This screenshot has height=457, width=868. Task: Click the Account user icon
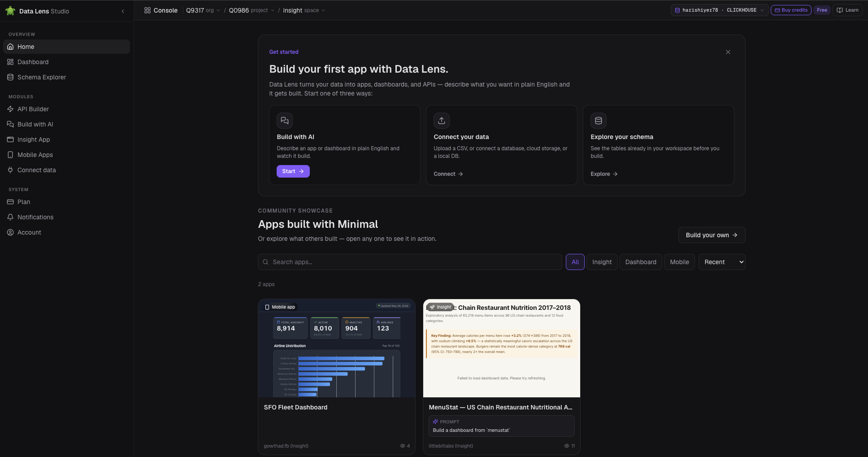10,232
